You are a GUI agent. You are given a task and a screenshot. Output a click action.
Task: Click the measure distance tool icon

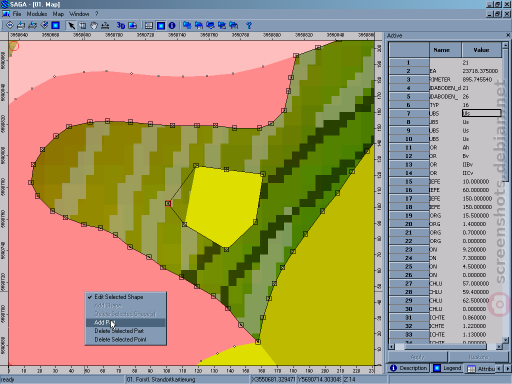105,25
